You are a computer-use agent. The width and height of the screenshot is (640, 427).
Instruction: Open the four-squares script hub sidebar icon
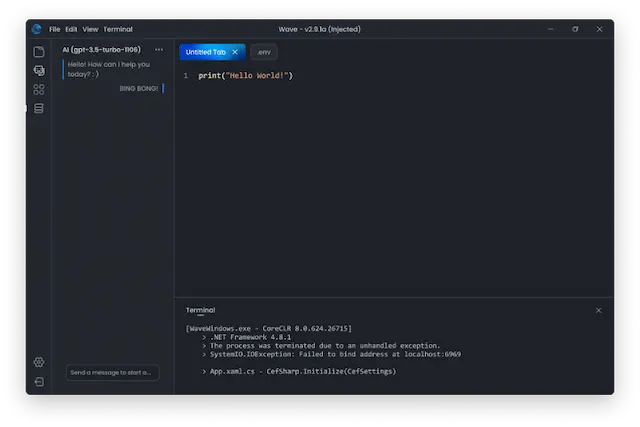(x=39, y=90)
